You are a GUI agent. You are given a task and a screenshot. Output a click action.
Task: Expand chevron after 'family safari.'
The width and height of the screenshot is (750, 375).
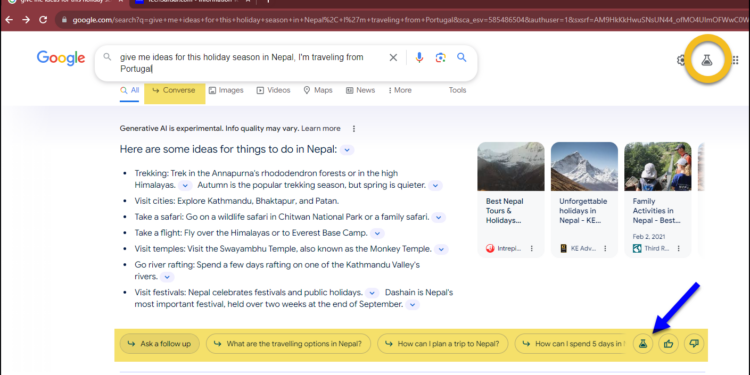pos(439,218)
